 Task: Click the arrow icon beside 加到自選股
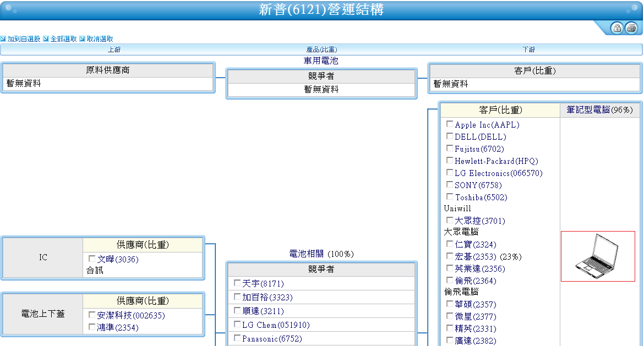[3, 39]
